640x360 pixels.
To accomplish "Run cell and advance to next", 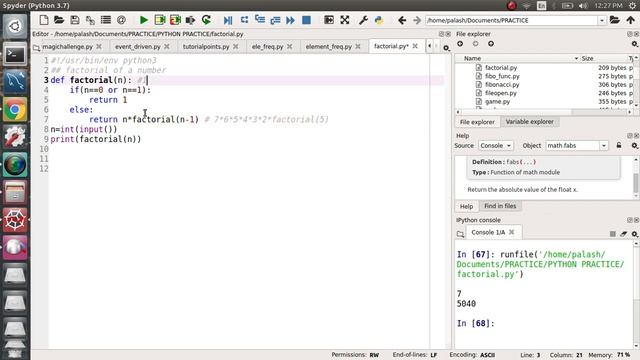I will tap(175, 20).
